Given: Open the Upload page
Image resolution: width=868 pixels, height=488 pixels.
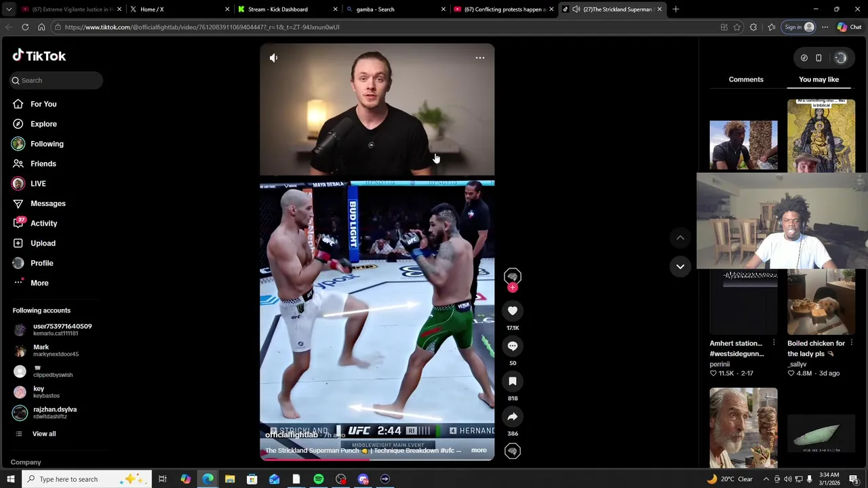Looking at the screenshot, I should point(43,243).
